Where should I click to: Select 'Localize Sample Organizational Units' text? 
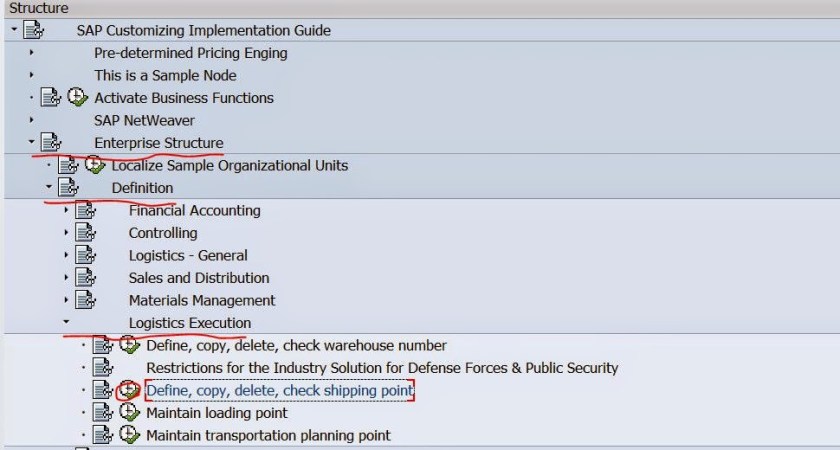click(x=230, y=166)
